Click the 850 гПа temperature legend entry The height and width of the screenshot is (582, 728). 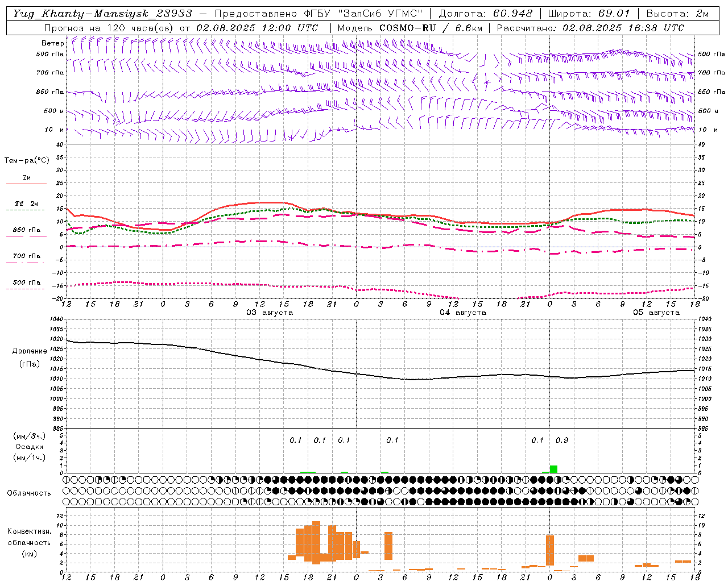point(27,230)
